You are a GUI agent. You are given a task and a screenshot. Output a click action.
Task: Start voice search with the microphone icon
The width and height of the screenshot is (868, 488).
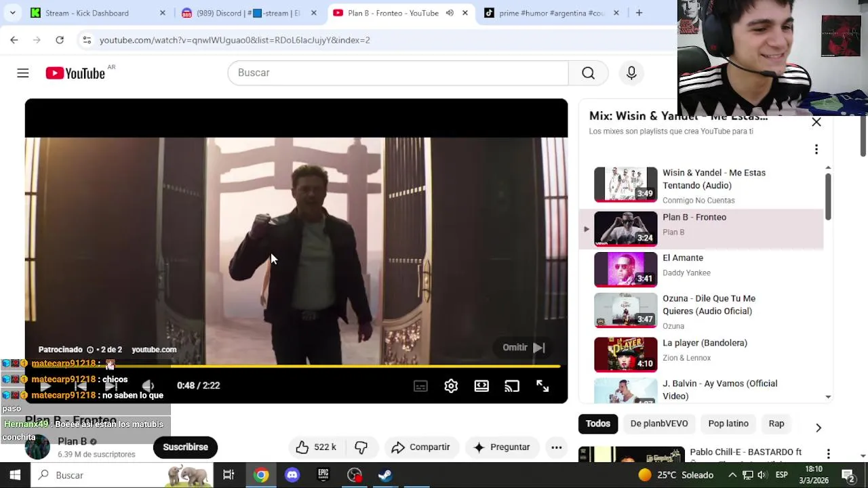click(631, 73)
